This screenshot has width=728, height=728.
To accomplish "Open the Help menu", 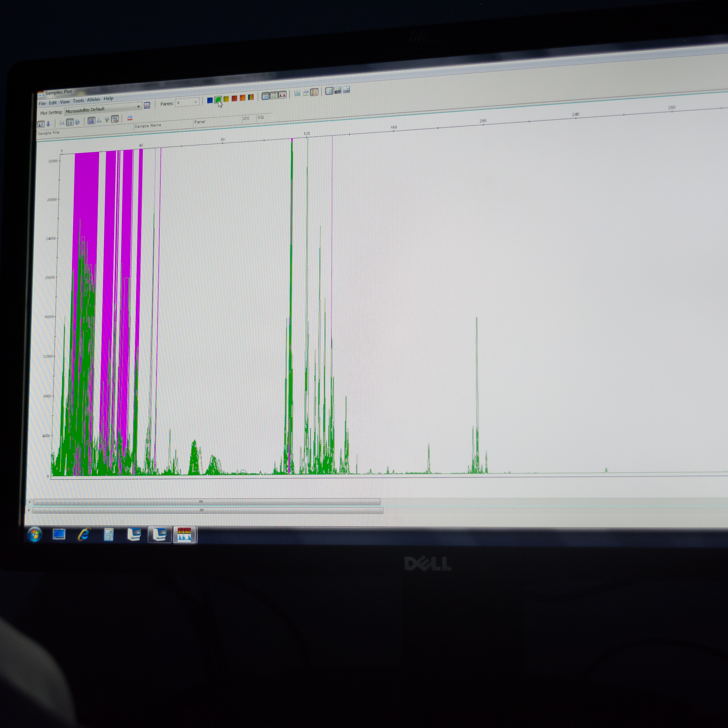I will [x=108, y=99].
